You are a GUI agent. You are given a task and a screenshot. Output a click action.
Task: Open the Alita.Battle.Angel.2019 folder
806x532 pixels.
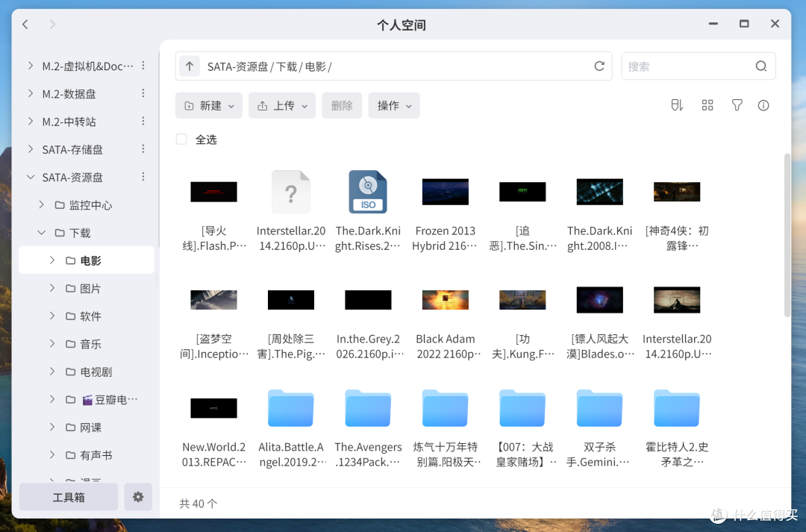291,408
